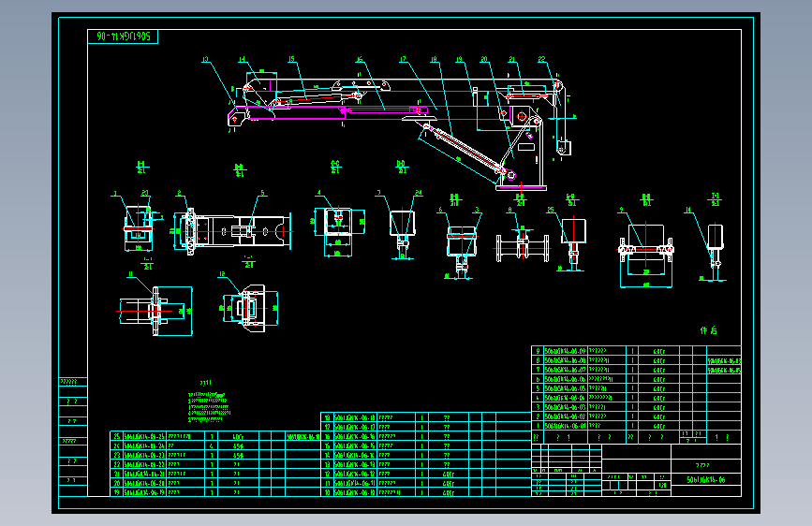Select BOM cell 506IJGK14-06-13 in row 13
812x526 pixels.
[355, 464]
